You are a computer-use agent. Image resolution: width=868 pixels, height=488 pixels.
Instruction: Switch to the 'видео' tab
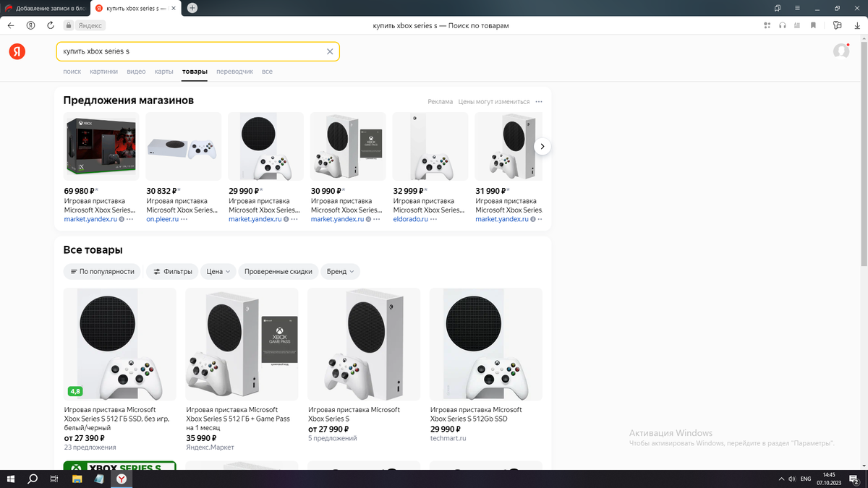tap(136, 72)
